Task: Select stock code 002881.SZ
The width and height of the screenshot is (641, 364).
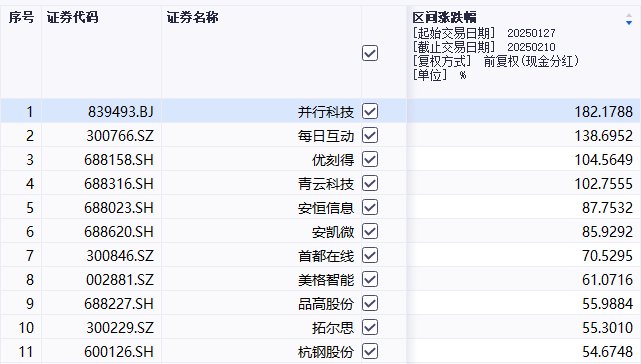Action: 120,280
